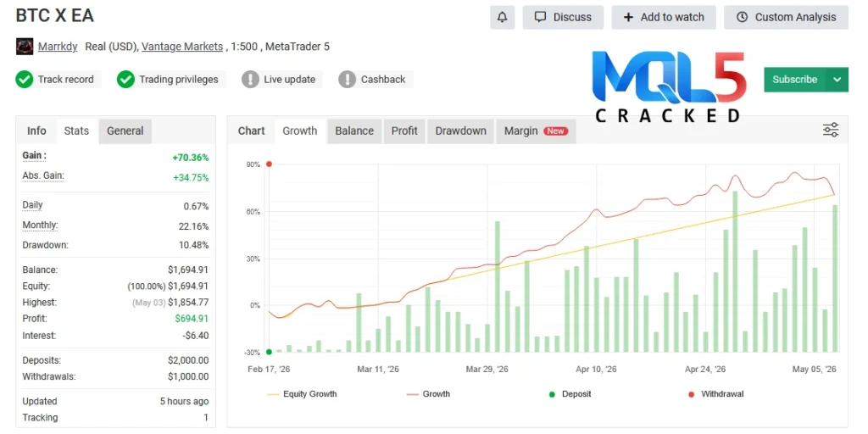Click the Gain label

34,156
